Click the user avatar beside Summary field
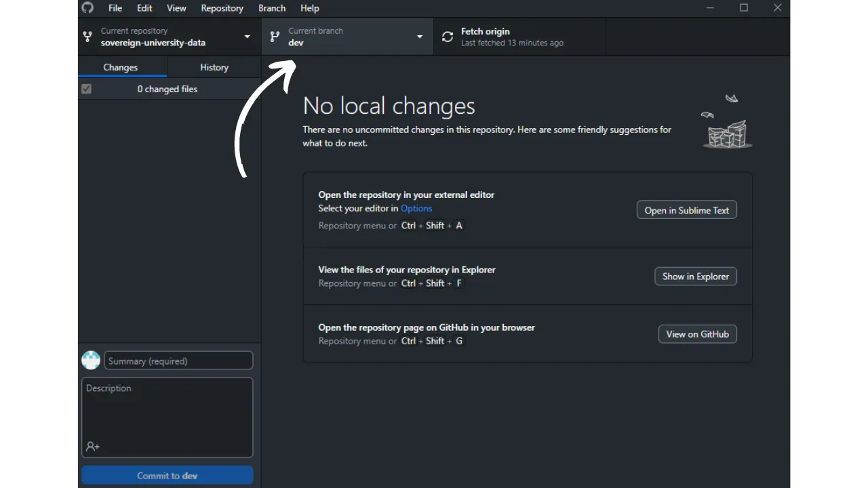Screen dimensions: 868x488 click(91, 361)
